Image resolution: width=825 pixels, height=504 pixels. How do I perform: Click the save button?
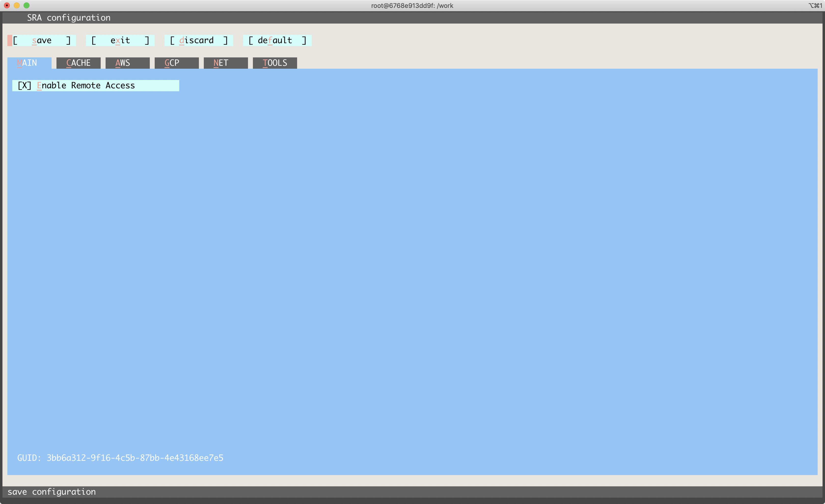[42, 40]
